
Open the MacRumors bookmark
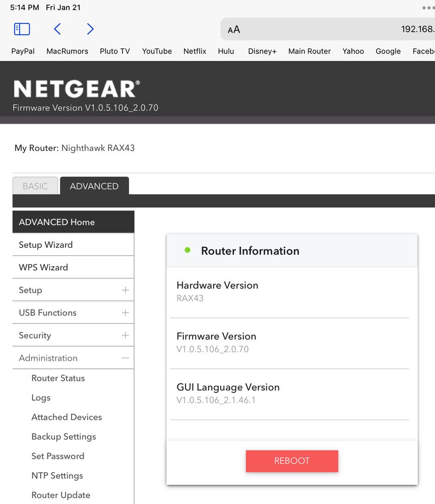(67, 51)
